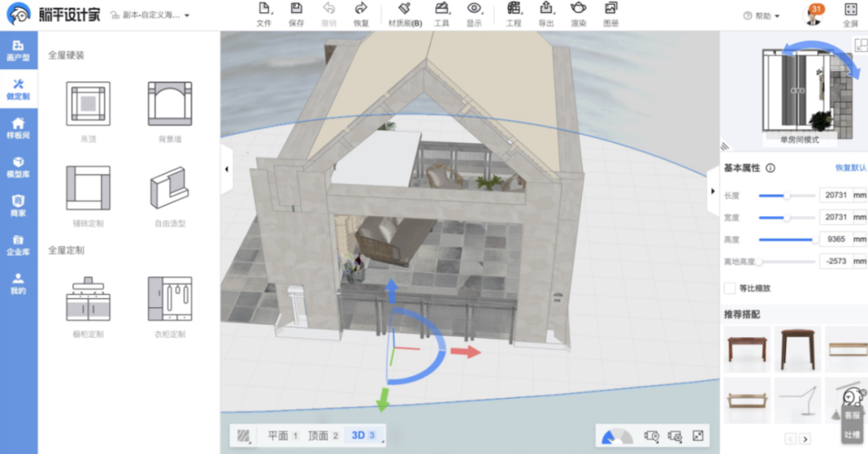This screenshot has height=454, width=868.
Task: Click the 高度 field showing 9365
Action: (x=835, y=239)
